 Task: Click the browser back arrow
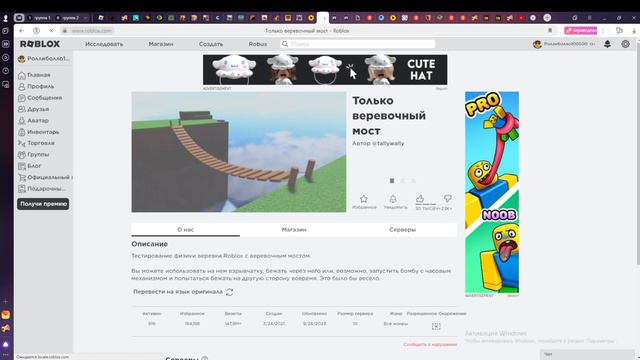click(22, 31)
